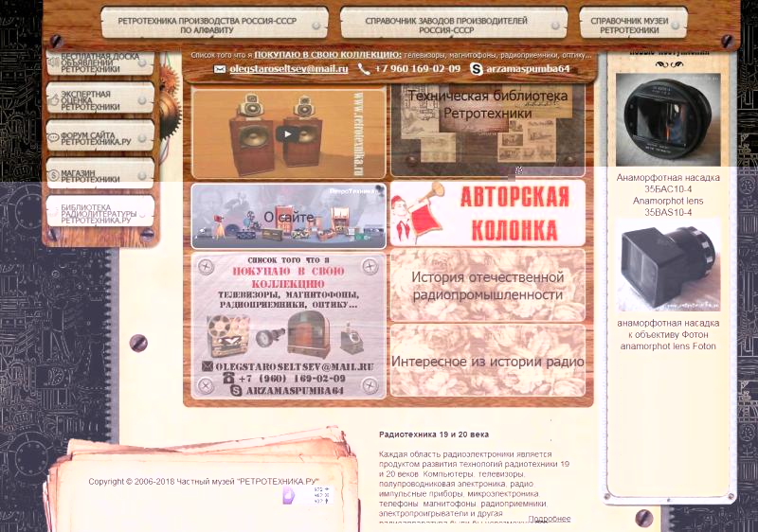This screenshot has height=532, width=758.
Task: Open Интересное из истории радио tile
Action: [x=487, y=362]
